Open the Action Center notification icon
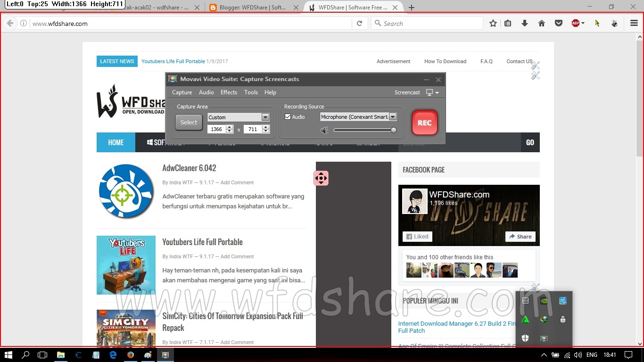 628,355
